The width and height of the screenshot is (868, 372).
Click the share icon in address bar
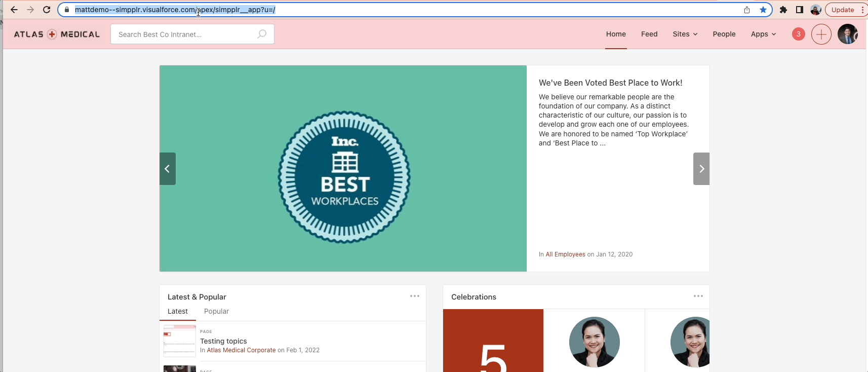tap(747, 10)
